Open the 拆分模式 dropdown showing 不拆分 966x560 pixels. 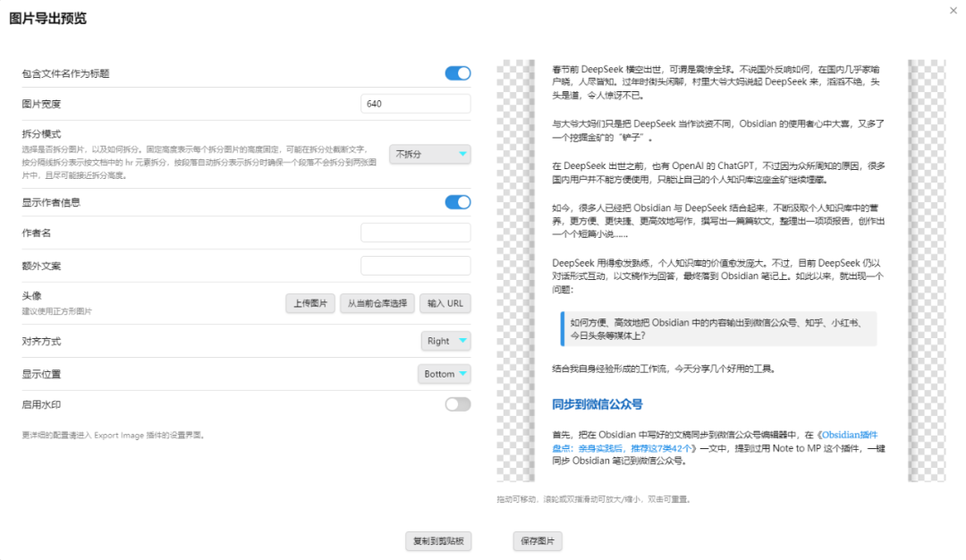[x=430, y=154]
